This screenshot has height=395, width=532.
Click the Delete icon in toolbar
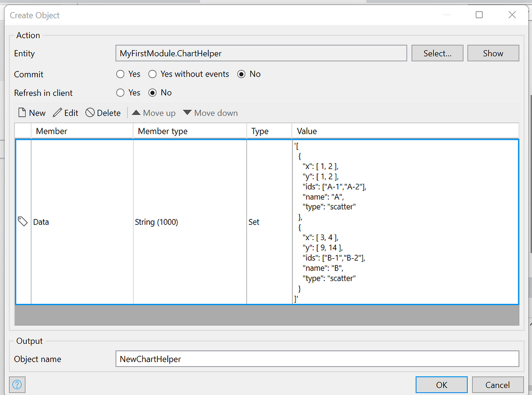pos(90,113)
